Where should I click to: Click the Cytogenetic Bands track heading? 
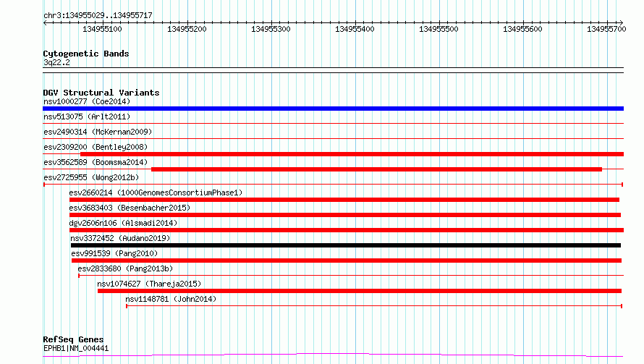pyautogui.click(x=86, y=54)
